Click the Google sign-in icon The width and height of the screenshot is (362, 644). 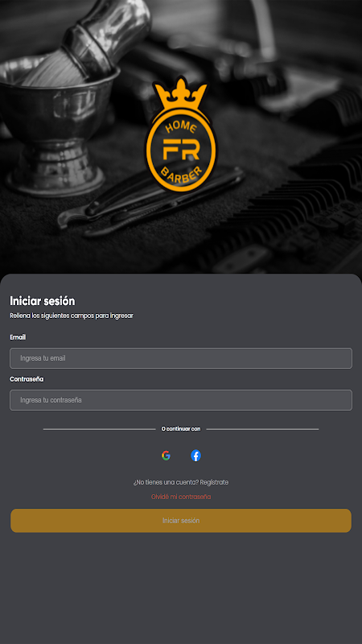166,456
